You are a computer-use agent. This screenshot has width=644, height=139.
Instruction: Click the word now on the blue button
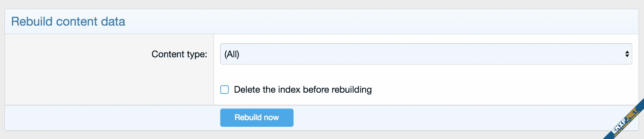coord(271,118)
